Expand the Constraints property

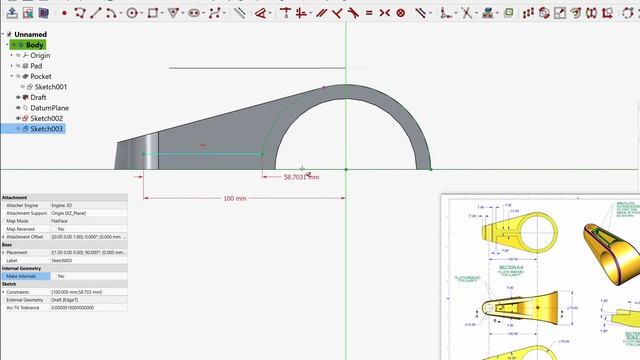(4, 292)
